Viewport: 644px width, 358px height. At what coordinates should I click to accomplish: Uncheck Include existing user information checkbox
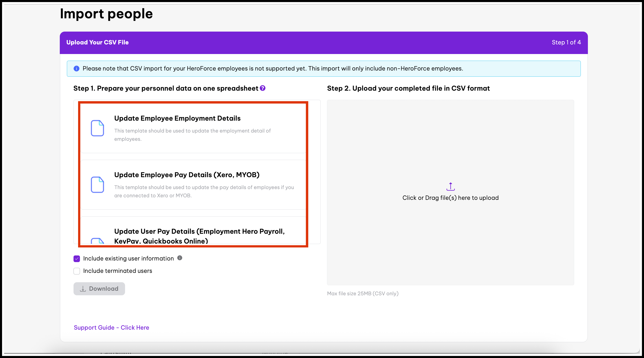(x=77, y=259)
